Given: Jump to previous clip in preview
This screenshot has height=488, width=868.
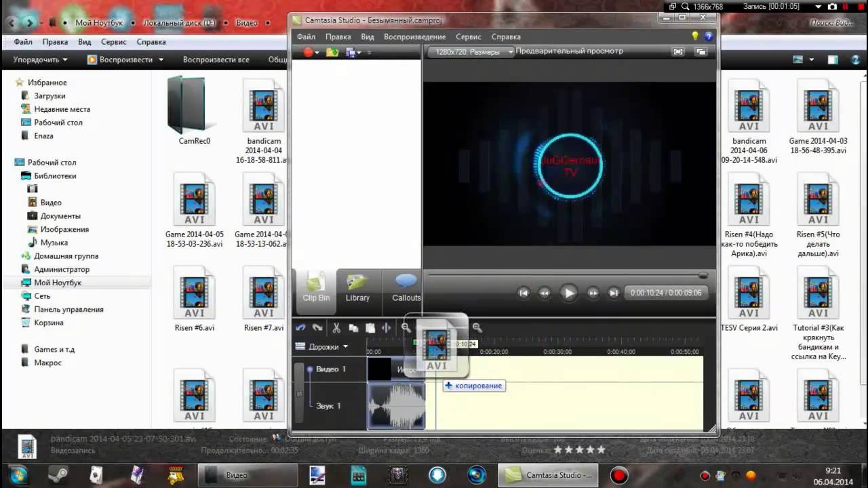Looking at the screenshot, I should (x=524, y=293).
